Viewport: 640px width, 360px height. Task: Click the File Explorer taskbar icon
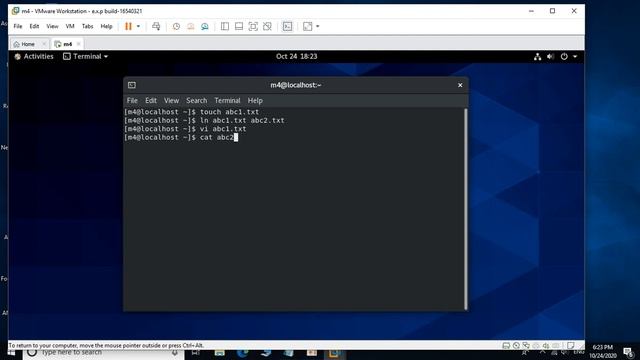coord(220,353)
